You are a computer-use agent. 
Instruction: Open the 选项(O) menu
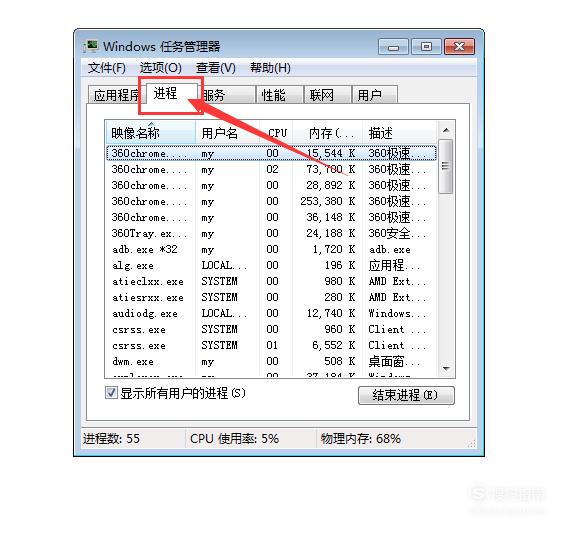point(160,68)
